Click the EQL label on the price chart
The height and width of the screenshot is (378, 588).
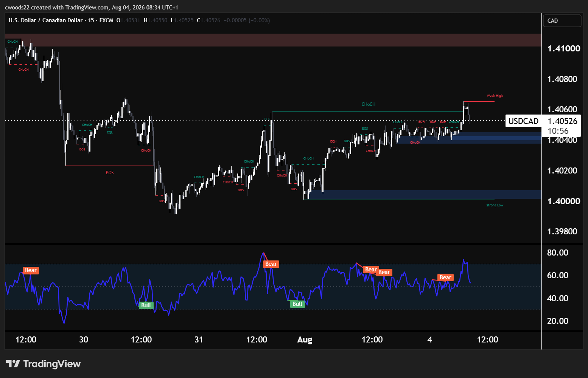[110, 132]
